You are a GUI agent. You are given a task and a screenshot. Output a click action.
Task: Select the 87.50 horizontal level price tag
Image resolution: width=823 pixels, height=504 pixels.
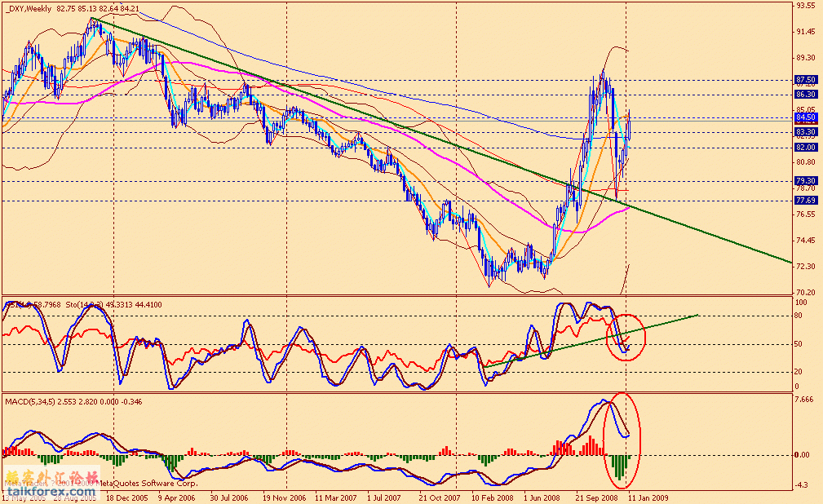point(806,80)
